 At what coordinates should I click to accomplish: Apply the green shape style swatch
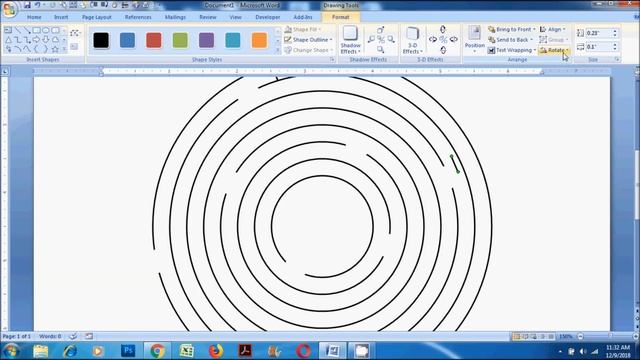click(180, 40)
